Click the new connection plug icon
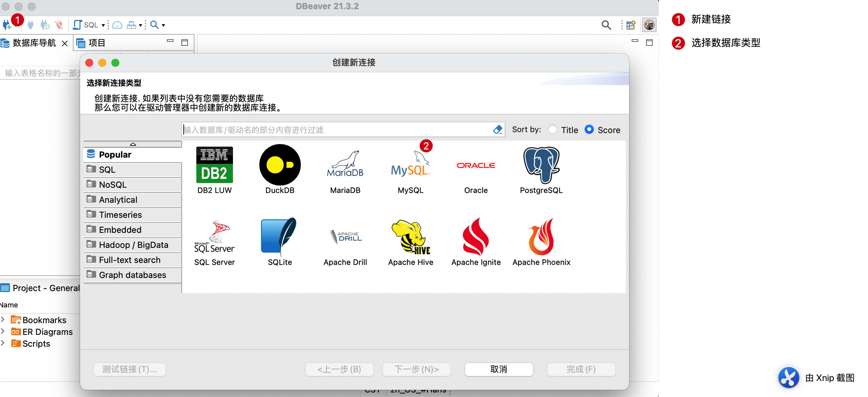 (x=7, y=25)
